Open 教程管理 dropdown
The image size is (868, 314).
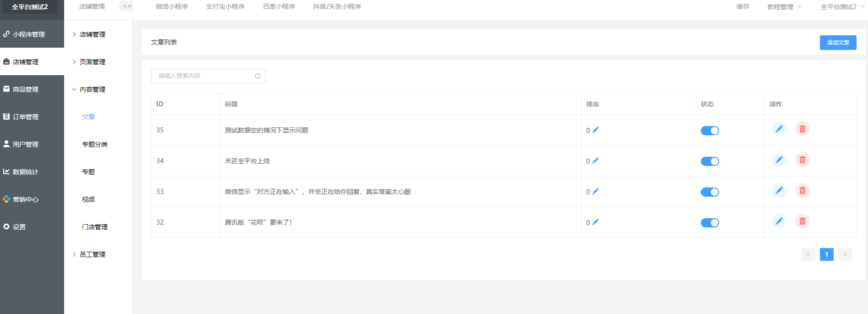click(784, 7)
